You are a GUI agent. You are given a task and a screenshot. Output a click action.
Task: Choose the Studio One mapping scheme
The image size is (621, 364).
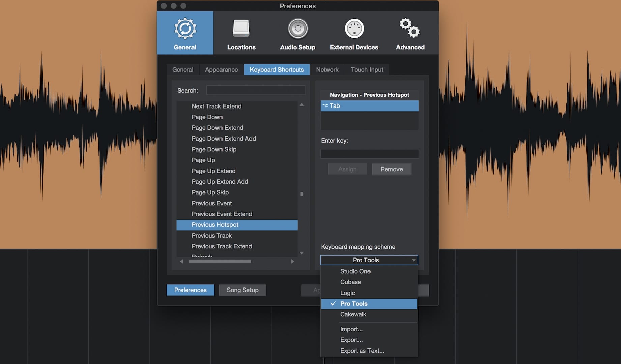point(355,271)
